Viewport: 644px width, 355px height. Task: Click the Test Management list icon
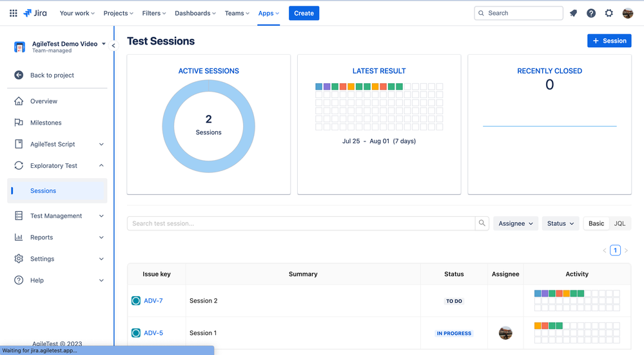coord(19,216)
